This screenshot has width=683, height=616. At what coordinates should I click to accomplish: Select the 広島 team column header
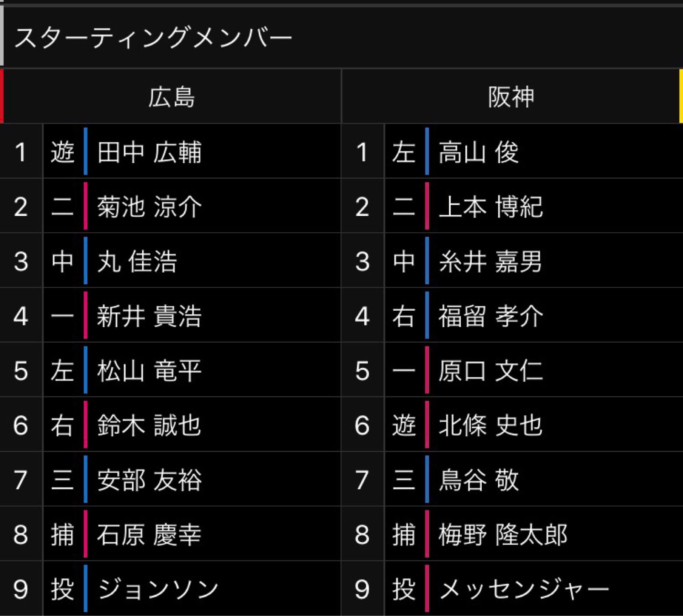(171, 97)
